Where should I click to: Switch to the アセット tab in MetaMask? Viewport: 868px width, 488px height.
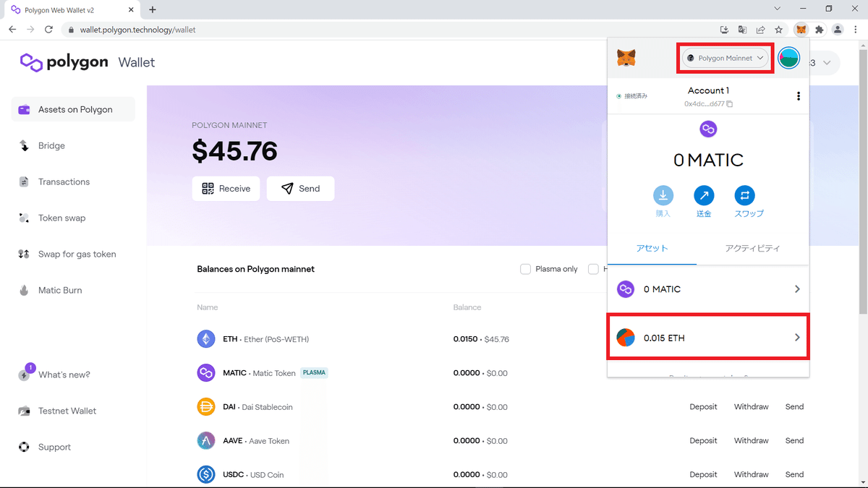pos(652,248)
